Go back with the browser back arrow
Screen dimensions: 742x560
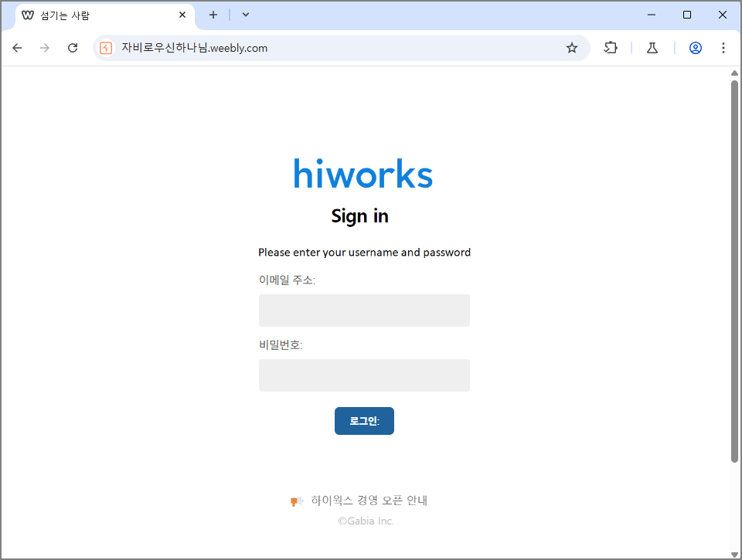[x=17, y=48]
